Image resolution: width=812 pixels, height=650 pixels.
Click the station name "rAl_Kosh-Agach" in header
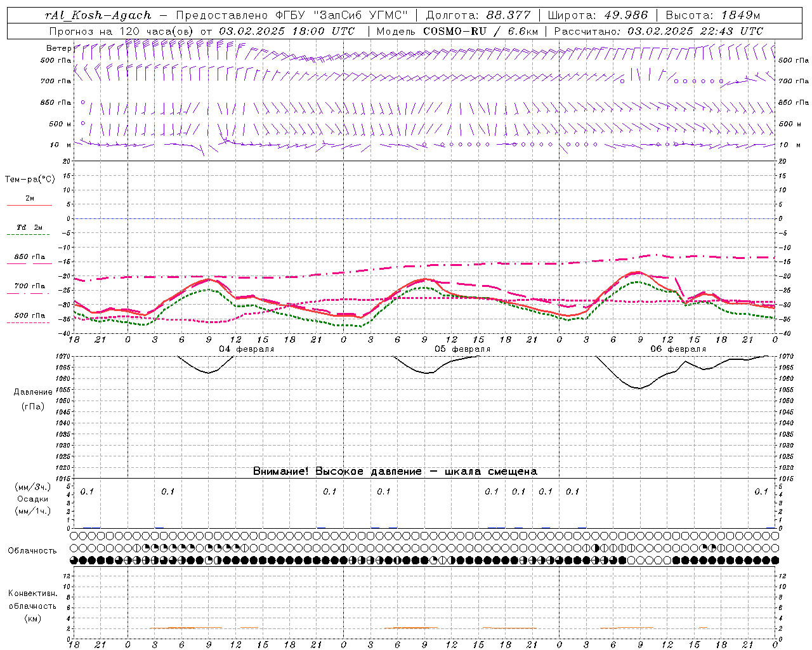pyautogui.click(x=98, y=15)
